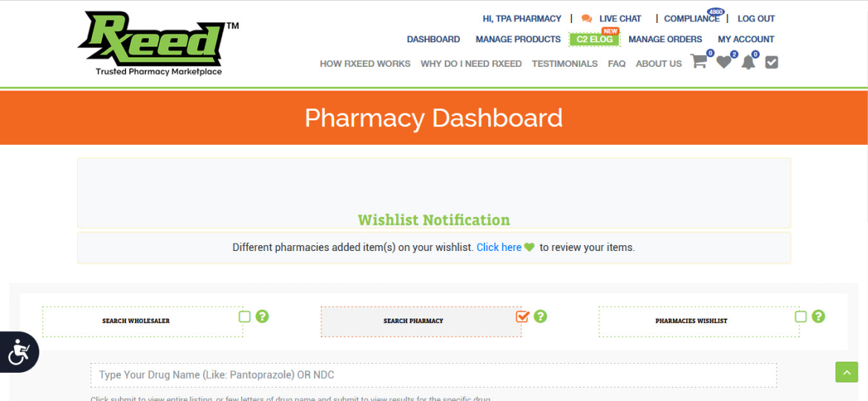This screenshot has width=868, height=401.
Task: Tick the Pharmacies Wishlist checkbox
Action: tap(800, 317)
